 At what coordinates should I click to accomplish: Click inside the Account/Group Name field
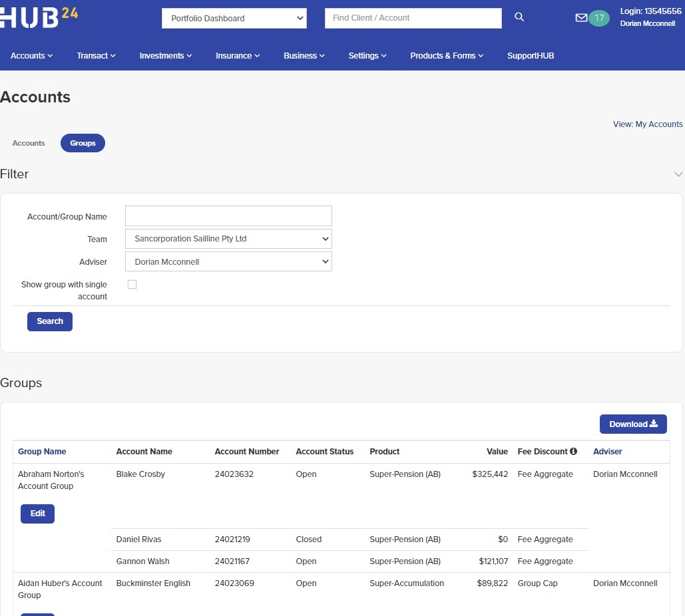[228, 216]
